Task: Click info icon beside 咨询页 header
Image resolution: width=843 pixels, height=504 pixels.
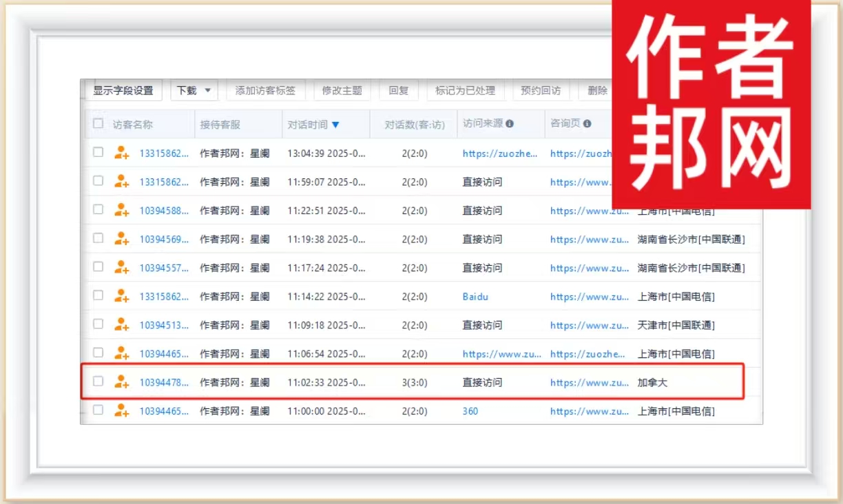Action: [587, 124]
